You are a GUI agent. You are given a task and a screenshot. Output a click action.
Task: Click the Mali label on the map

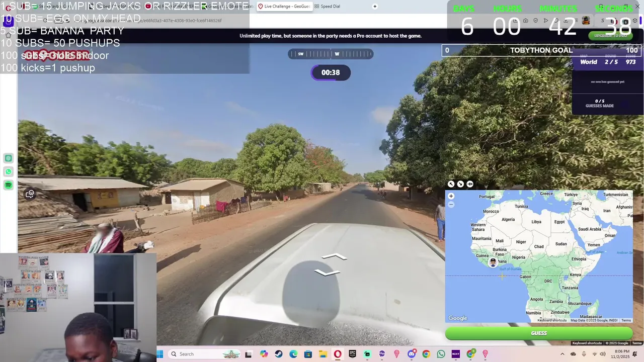point(500,241)
